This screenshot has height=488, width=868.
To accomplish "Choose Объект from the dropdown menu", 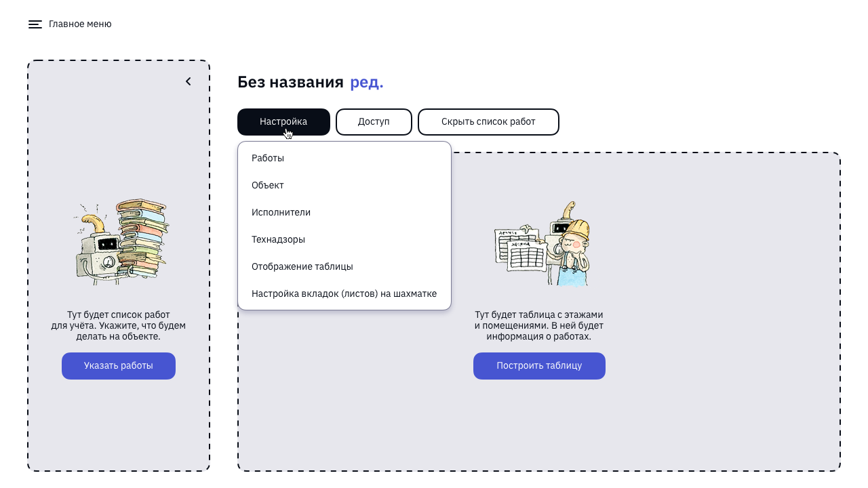I will [x=344, y=185].
